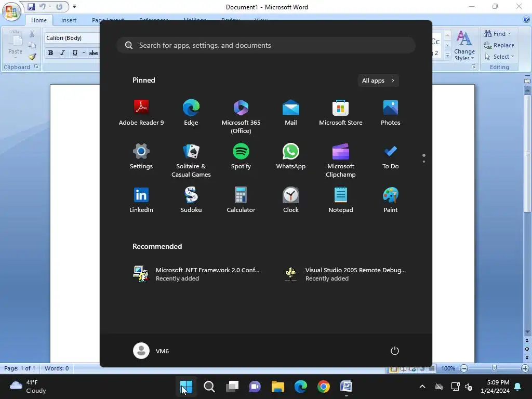Viewport: 532px width, 399px height.
Task: Open the weather widget showing 41°F Cloudy
Action: pyautogui.click(x=28, y=387)
